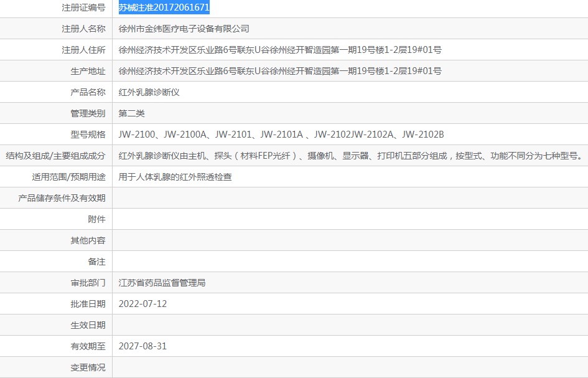This screenshot has width=588, height=378.
Task: Click the highlighted registration number 苏械注准20172061671
Action: [x=164, y=7]
